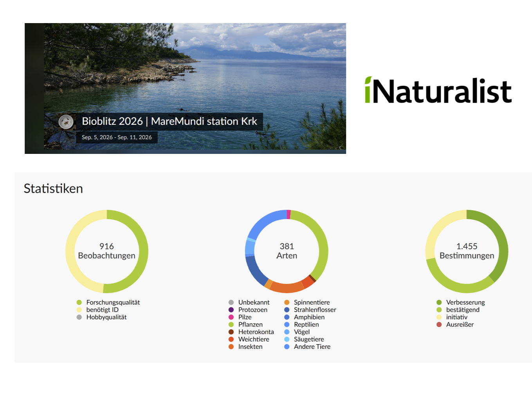This screenshot has height=399, width=532.
Task: Click the Unbekannt legend entry
Action: click(x=249, y=302)
